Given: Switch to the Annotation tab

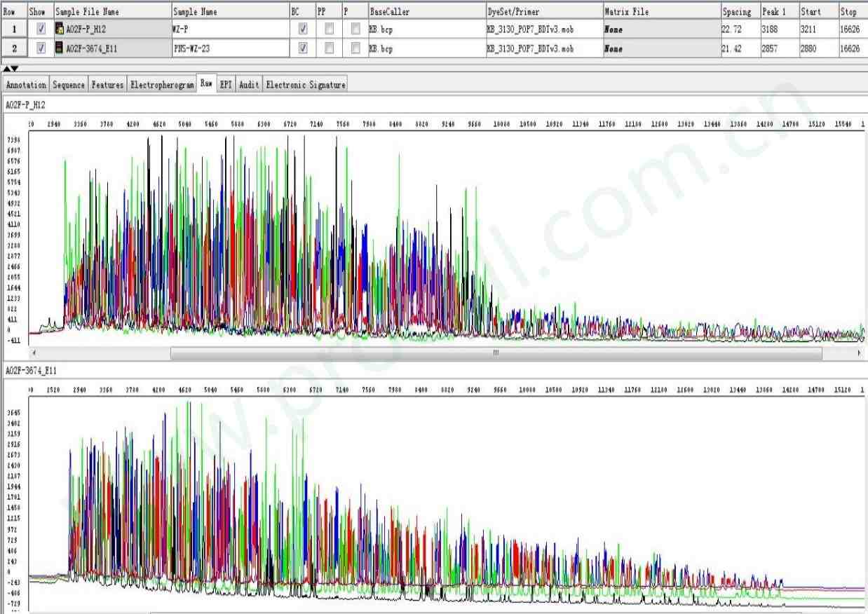Looking at the screenshot, I should [x=26, y=85].
